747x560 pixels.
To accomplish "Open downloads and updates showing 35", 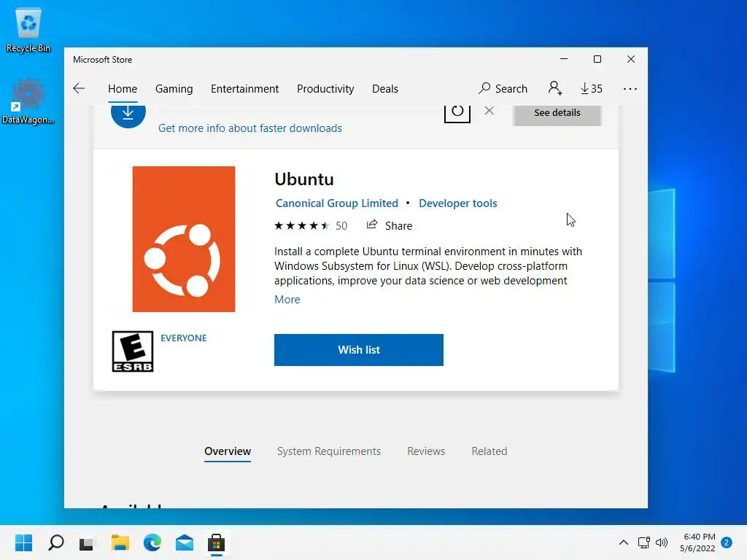I will click(591, 88).
